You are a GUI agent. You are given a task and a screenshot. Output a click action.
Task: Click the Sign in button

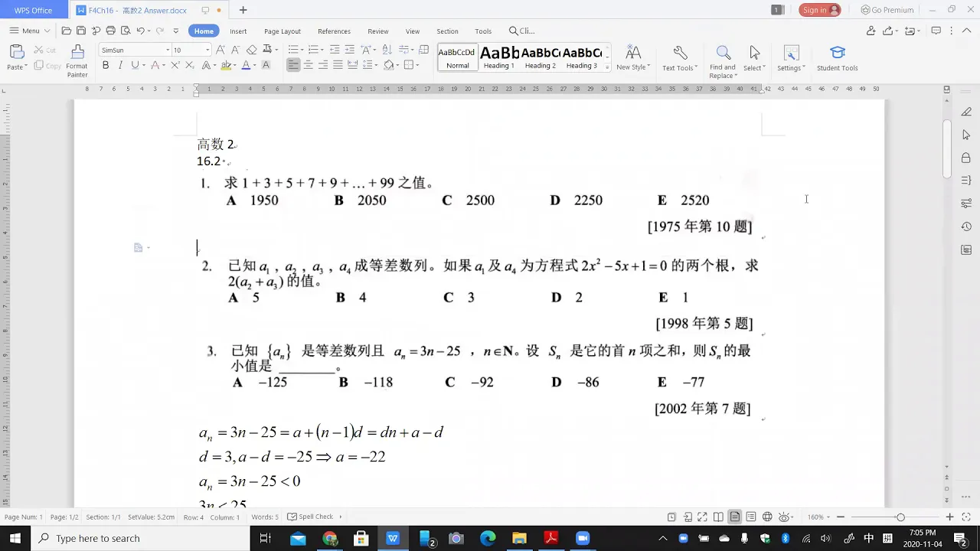[x=820, y=10]
